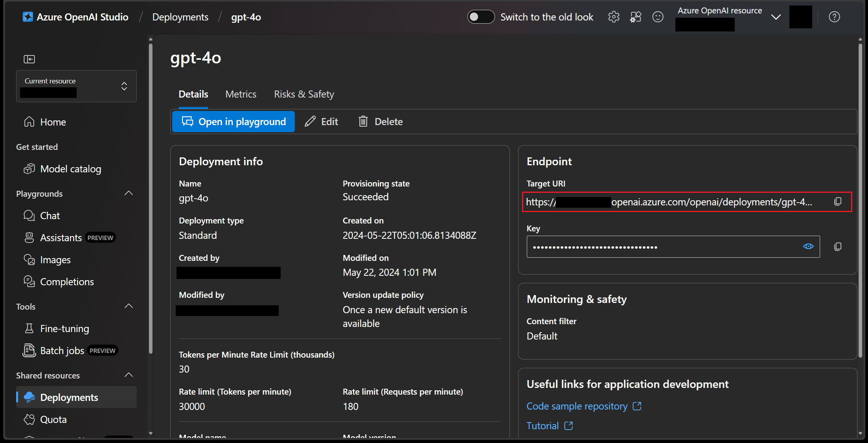Open Batch jobs preview
Viewport: 868px width, 443px height.
pos(62,350)
